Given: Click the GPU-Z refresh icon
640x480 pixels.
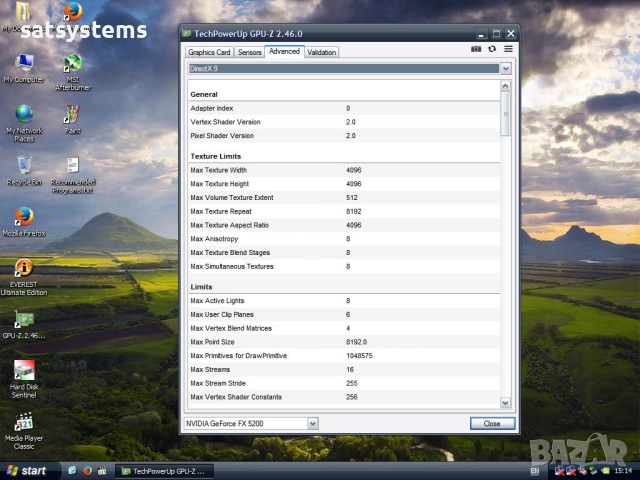Looking at the screenshot, I should 492,48.
